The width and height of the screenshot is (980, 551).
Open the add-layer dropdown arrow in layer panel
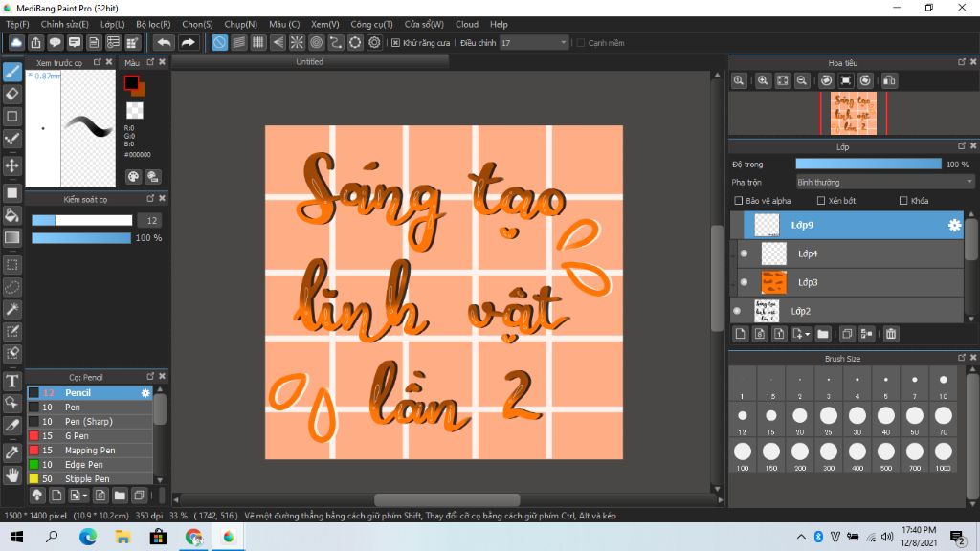(809, 335)
